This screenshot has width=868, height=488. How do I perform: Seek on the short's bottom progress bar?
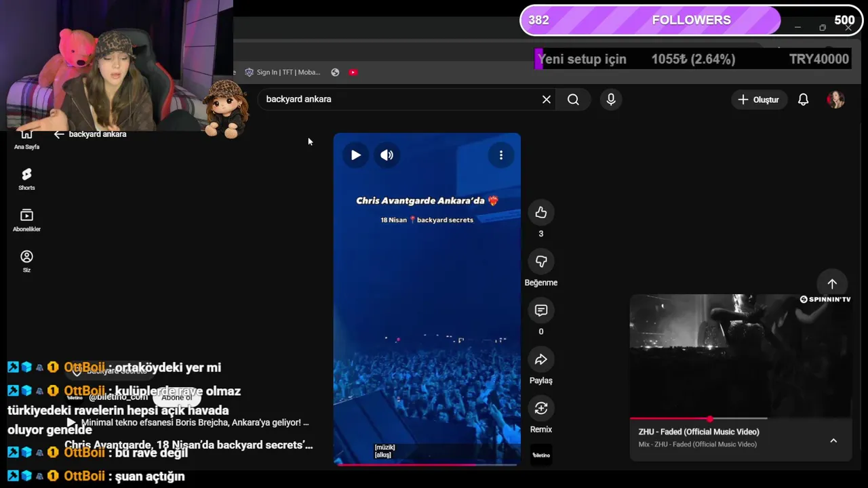click(x=427, y=464)
